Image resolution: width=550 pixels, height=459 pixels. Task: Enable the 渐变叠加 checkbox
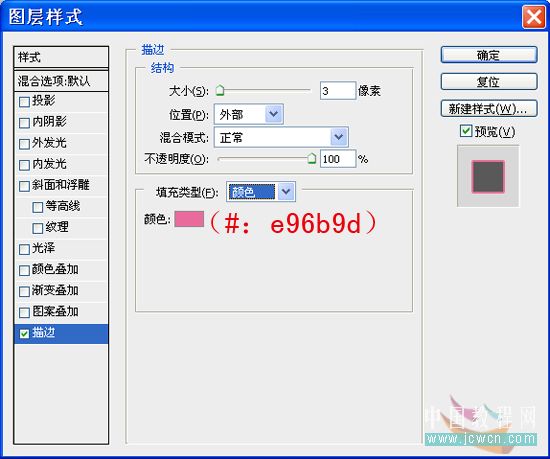click(x=24, y=291)
